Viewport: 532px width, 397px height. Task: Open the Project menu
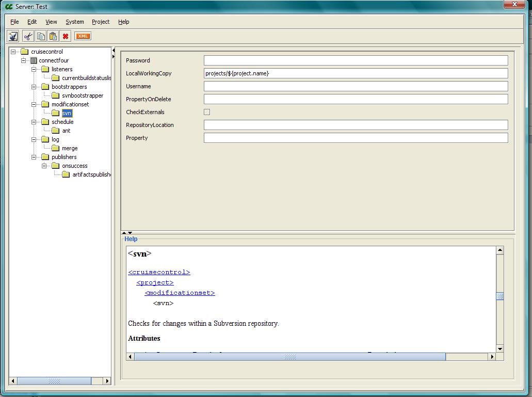[101, 22]
